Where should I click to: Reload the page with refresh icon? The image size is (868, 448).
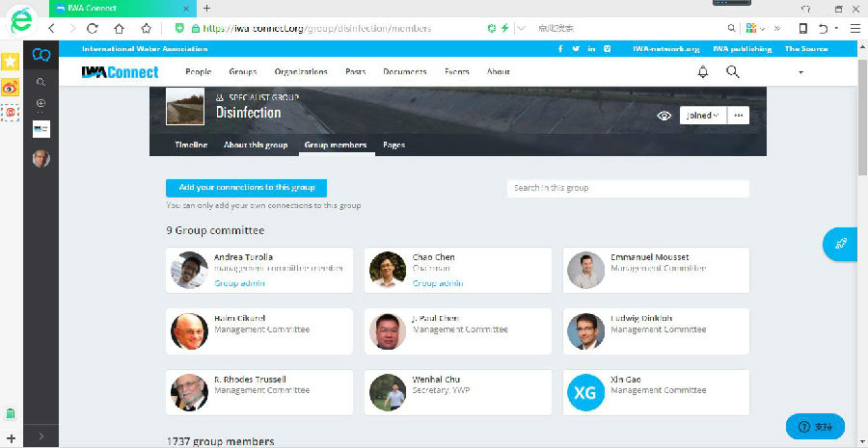pos(93,29)
